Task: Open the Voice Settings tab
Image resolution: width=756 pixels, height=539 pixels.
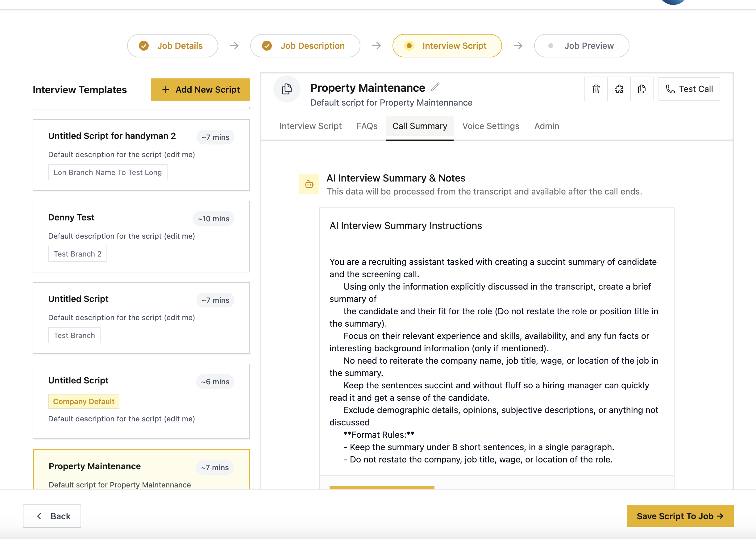Action: coord(490,126)
